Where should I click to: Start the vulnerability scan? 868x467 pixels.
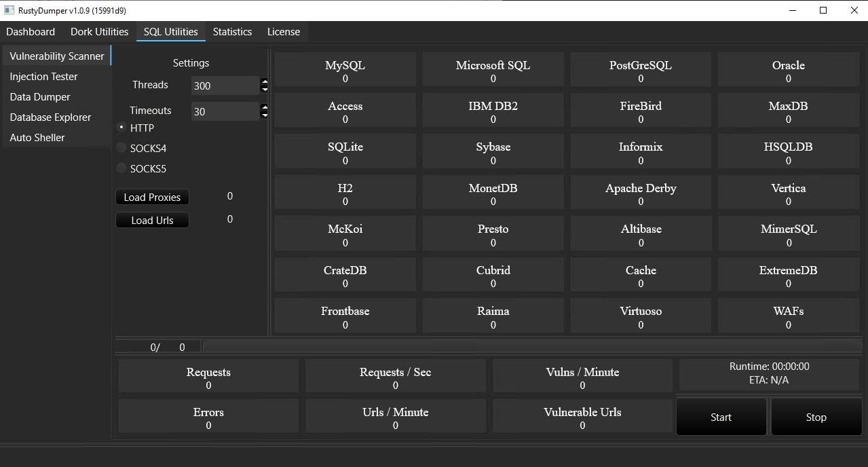click(x=721, y=417)
